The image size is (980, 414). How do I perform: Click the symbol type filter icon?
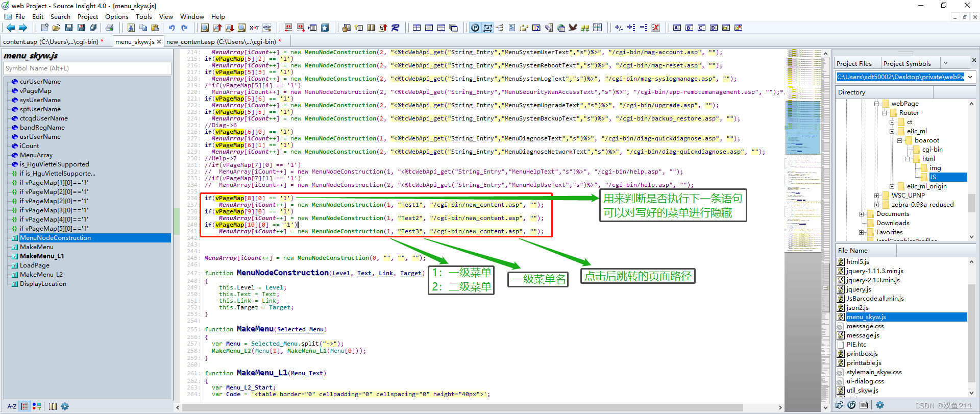[36, 406]
